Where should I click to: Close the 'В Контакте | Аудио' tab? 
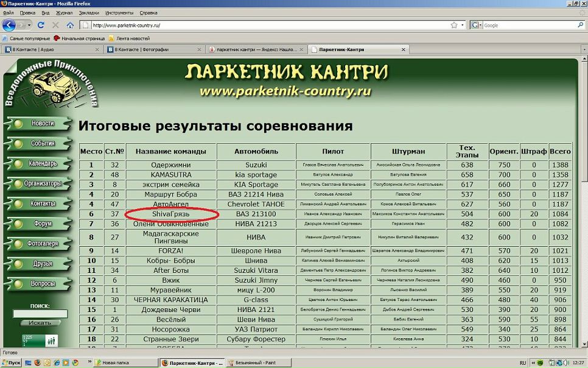click(97, 49)
